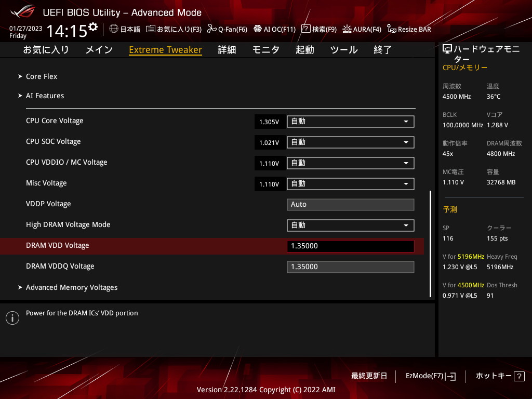Click the hotkey question mark box
This screenshot has width=532, height=399.
click(x=519, y=376)
